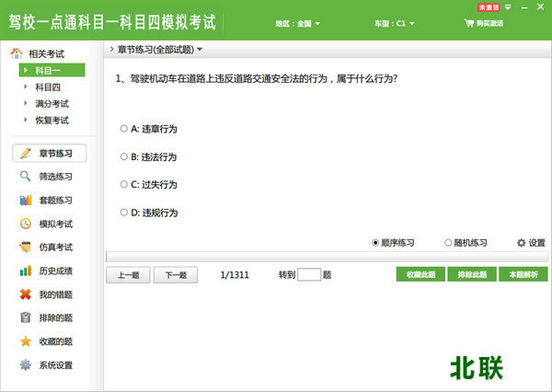Choose answer option A: 违章行为
The height and width of the screenshot is (392, 552).
(124, 129)
